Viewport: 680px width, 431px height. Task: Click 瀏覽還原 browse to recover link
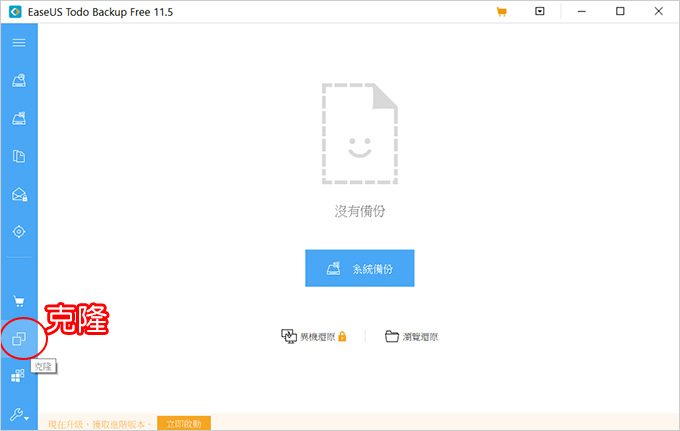click(412, 336)
